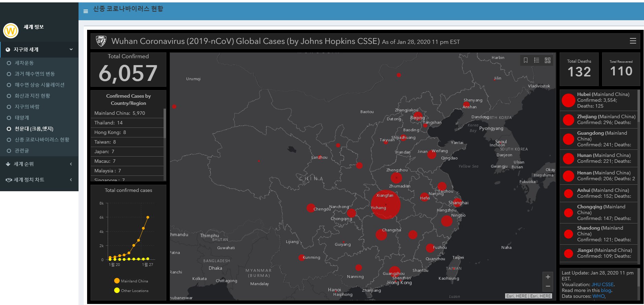
Task: Click the down-arrow icon beside 세계 순위
Action: [8, 164]
